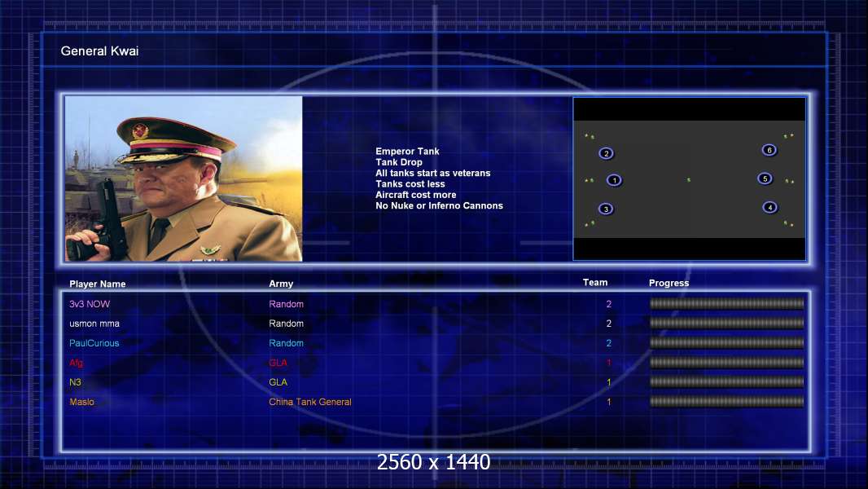Click Random army for 3v3 NOW
Image resolution: width=868 pixels, height=489 pixels.
tap(286, 304)
